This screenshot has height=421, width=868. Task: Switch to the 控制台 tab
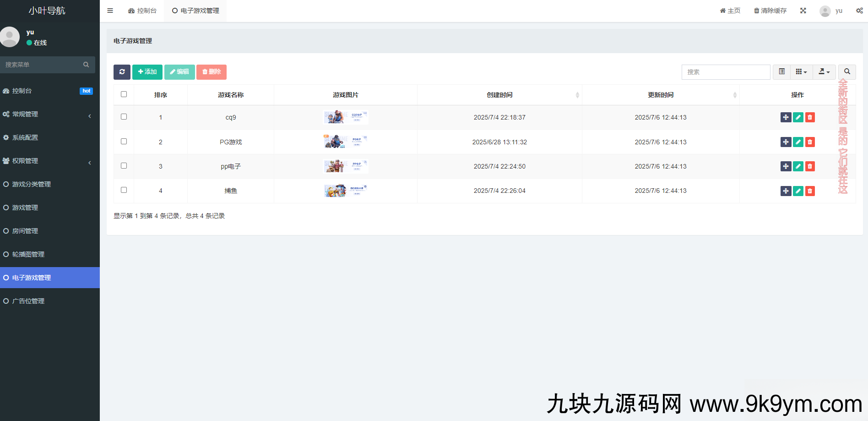point(142,11)
